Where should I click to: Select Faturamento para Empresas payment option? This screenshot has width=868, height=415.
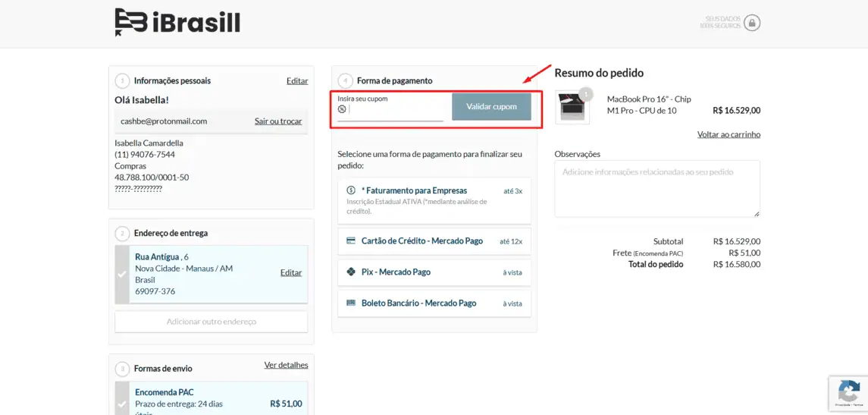point(434,200)
